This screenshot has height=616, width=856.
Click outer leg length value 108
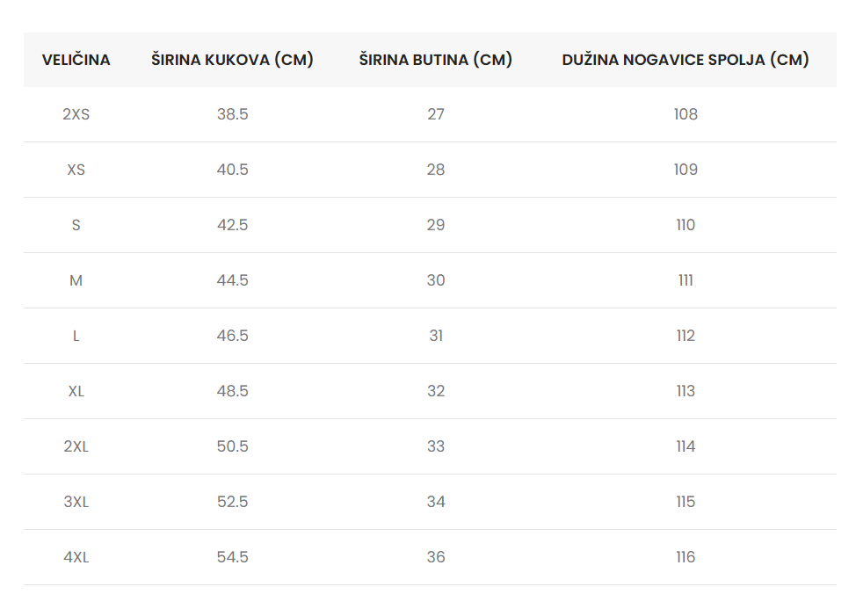point(686,114)
